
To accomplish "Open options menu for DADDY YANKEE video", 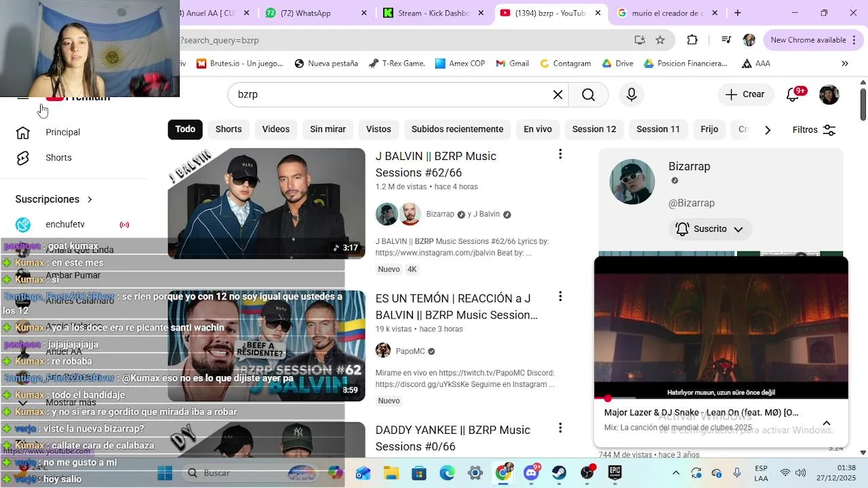I will point(560,428).
